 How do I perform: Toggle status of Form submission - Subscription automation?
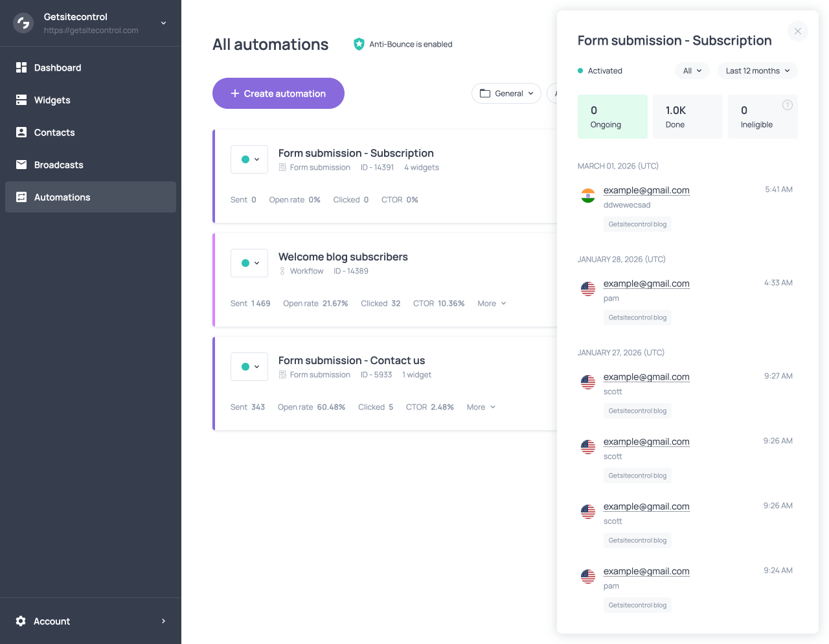249,159
